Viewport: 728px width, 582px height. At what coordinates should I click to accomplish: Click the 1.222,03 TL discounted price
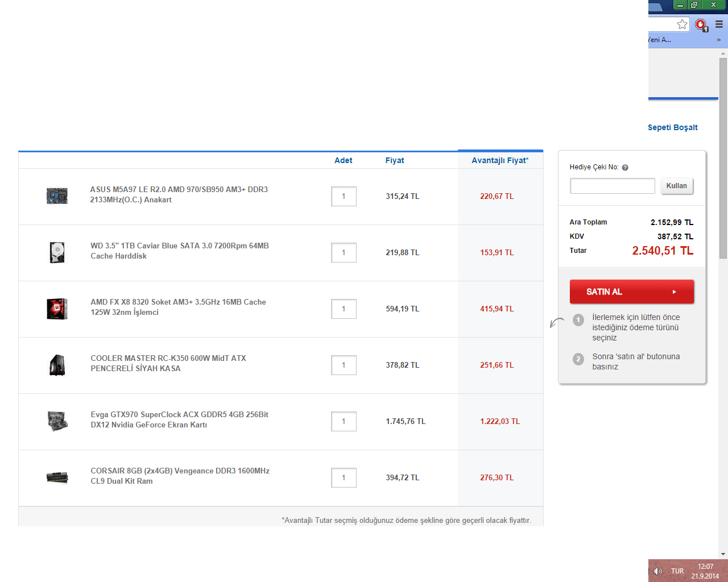pyautogui.click(x=500, y=421)
